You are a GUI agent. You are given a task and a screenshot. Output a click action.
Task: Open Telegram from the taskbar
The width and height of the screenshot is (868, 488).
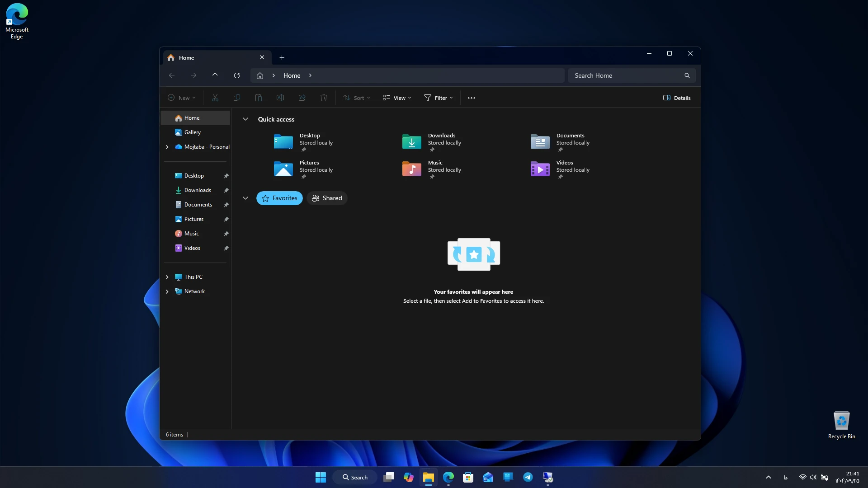(528, 477)
